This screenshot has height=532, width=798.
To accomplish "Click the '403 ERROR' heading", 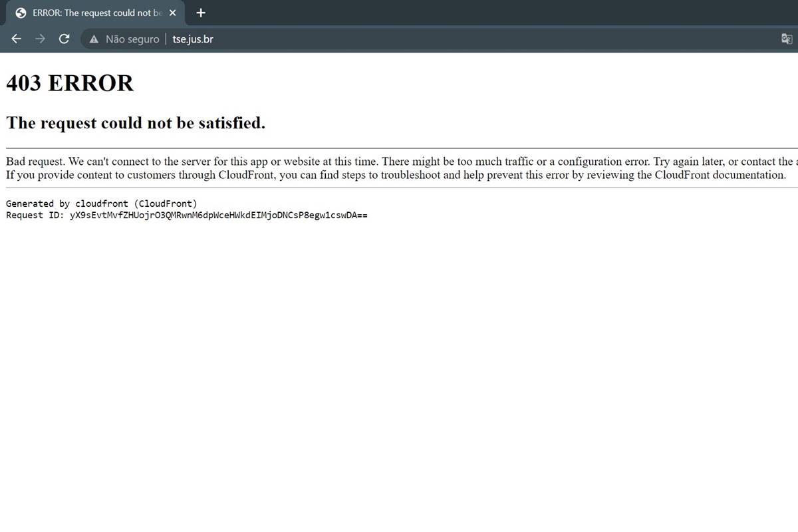I will (x=70, y=83).
